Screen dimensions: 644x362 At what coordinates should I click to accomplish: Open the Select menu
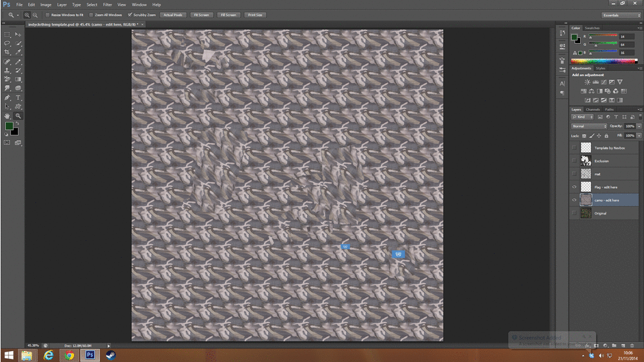pyautogui.click(x=91, y=5)
